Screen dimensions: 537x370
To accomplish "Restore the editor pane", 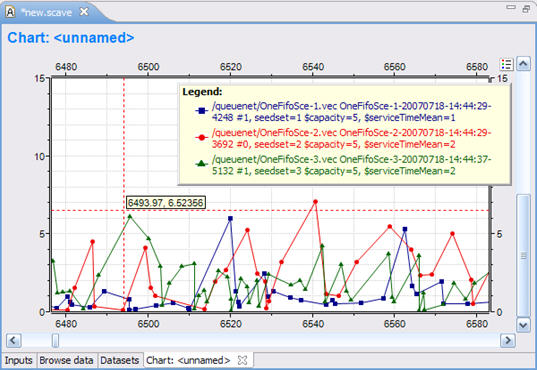I will 526,9.
